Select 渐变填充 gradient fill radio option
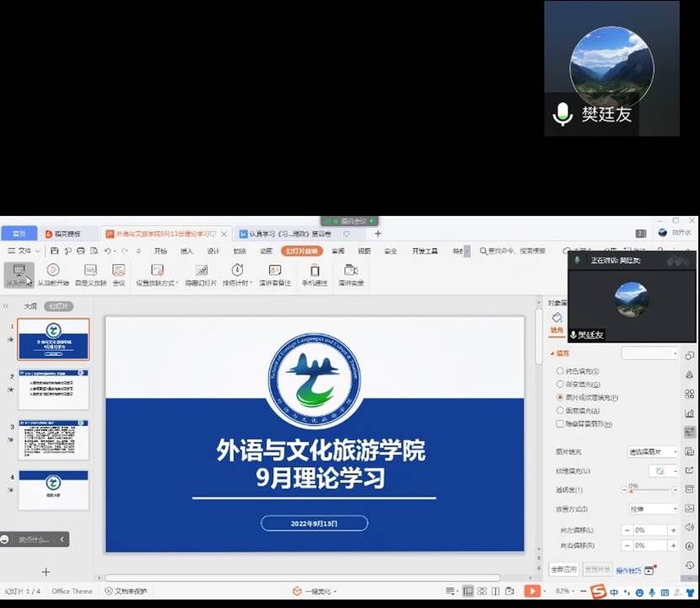Image resolution: width=700 pixels, height=608 pixels. point(561,384)
